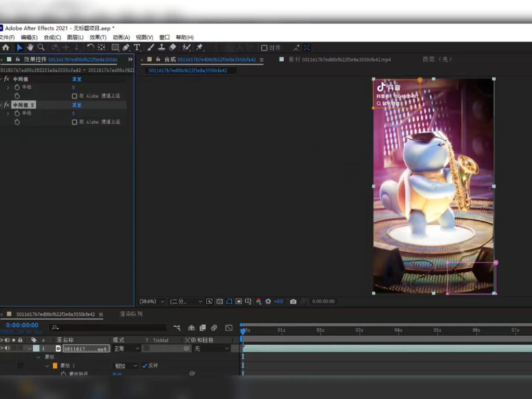The height and width of the screenshot is (399, 532).
Task: Select the Roto Brush tool
Action: [x=187, y=47]
